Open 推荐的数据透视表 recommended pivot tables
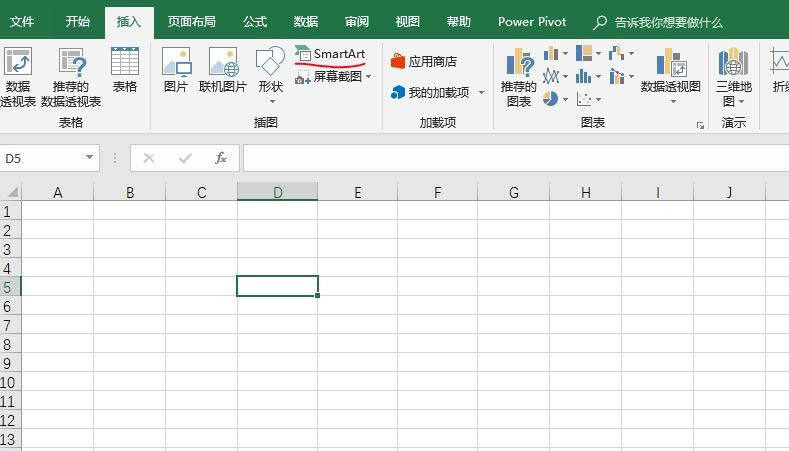Viewport: 789px width, 451px height. click(x=71, y=77)
